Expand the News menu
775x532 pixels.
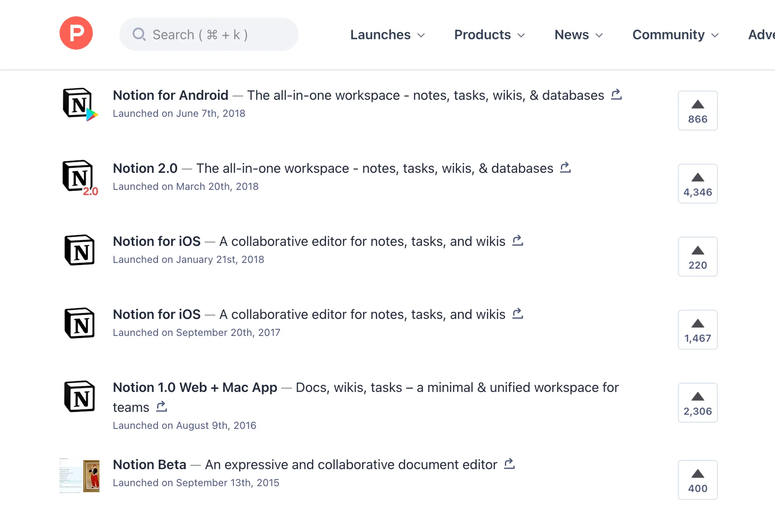point(578,35)
